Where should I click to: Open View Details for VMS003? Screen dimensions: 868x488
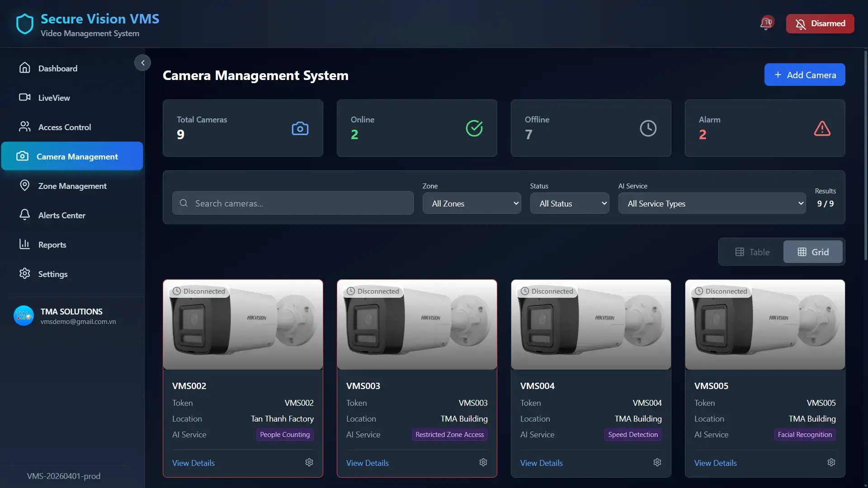(x=368, y=463)
